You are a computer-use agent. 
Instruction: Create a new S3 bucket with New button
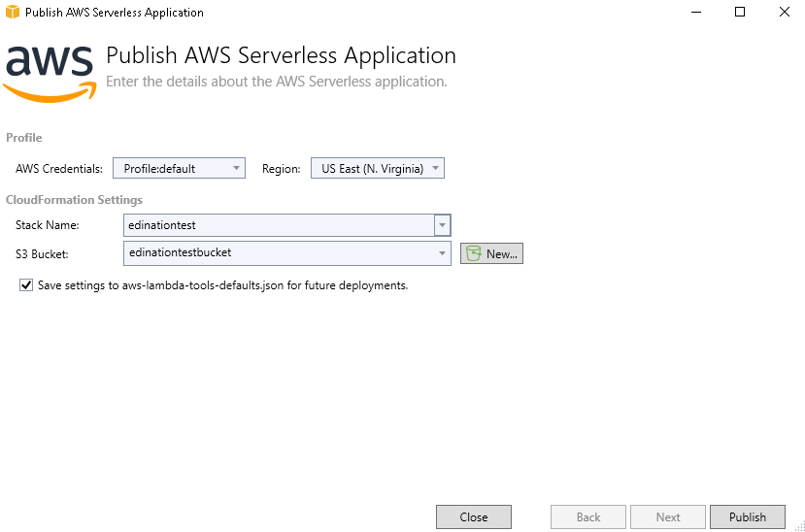491,253
